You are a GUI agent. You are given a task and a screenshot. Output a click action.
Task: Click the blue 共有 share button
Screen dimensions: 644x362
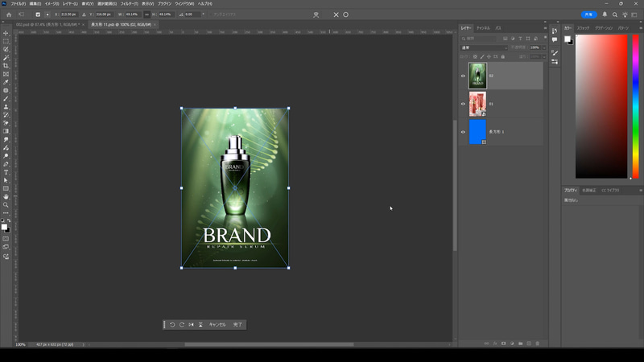588,14
